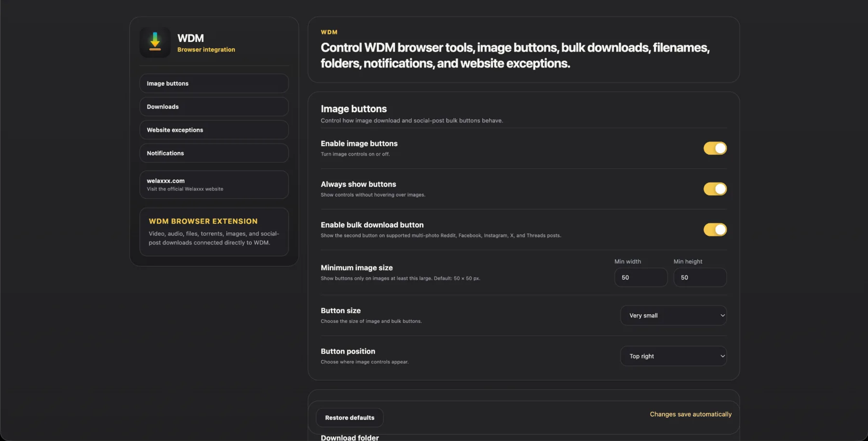
Task: Click the 'Changes save automatically' text
Action: [691, 414]
